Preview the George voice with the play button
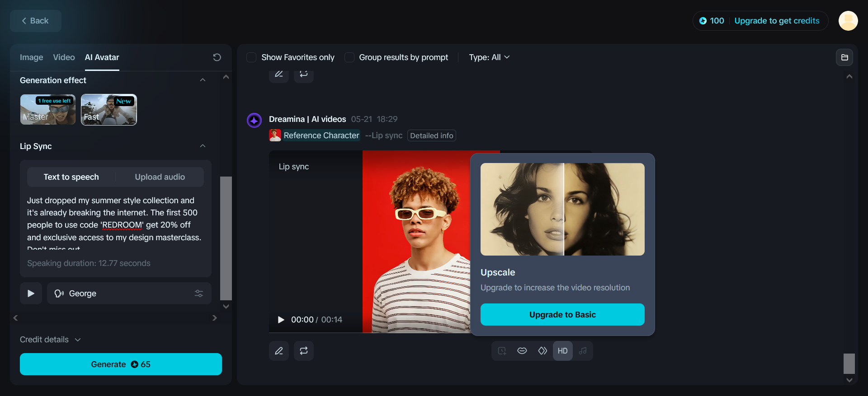Viewport: 868px width, 396px height. [31, 294]
